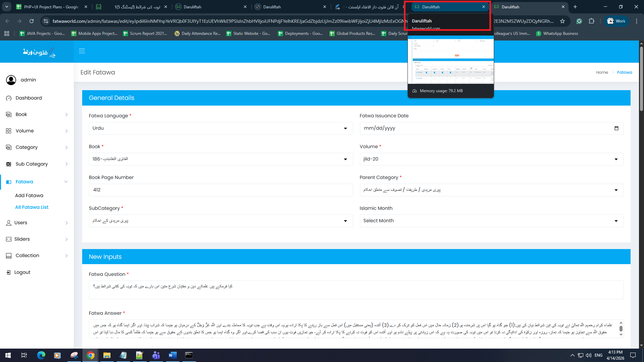Click the Dashboard sidebar icon
This screenshot has width=644, height=362.
tap(9, 98)
